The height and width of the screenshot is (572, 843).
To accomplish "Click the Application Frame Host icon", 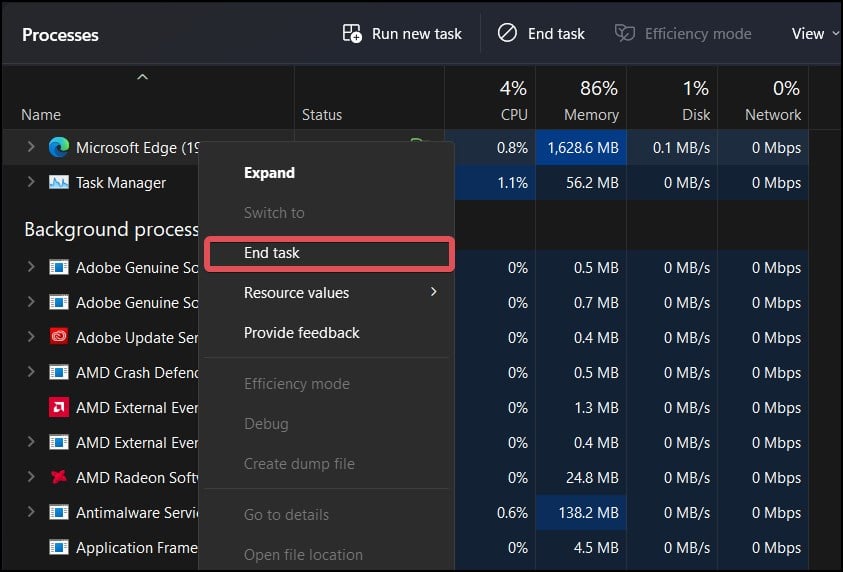I will coord(59,547).
